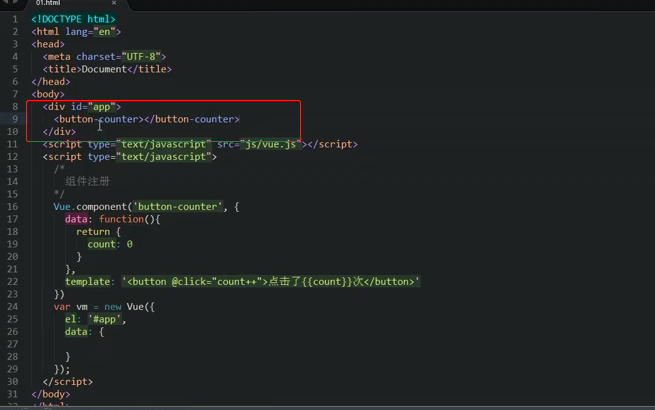Click the word Document inside the title tag
This screenshot has height=410, width=655.
click(104, 69)
